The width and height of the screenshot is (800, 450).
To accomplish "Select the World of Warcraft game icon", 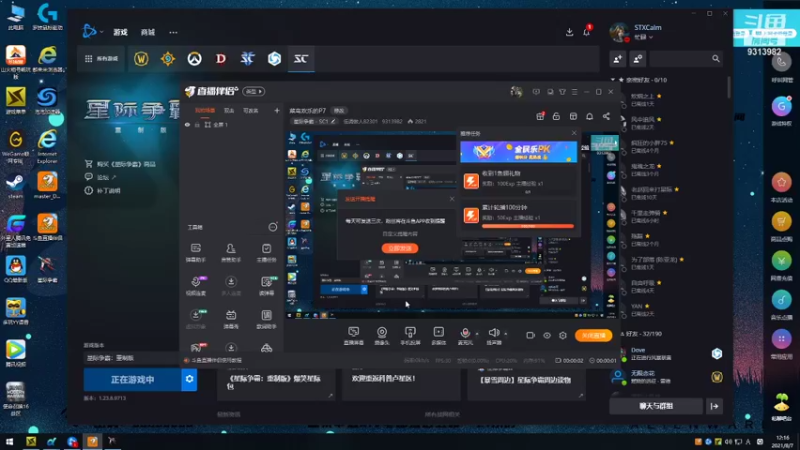I will 141,59.
